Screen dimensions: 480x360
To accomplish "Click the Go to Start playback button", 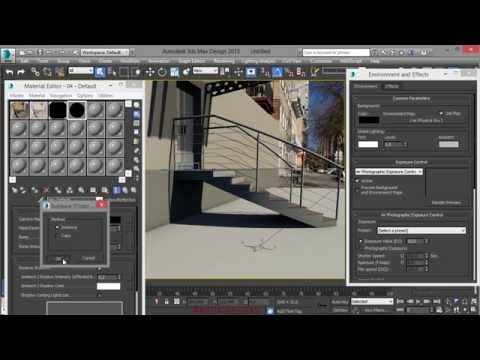I will pyautogui.click(x=400, y=301).
